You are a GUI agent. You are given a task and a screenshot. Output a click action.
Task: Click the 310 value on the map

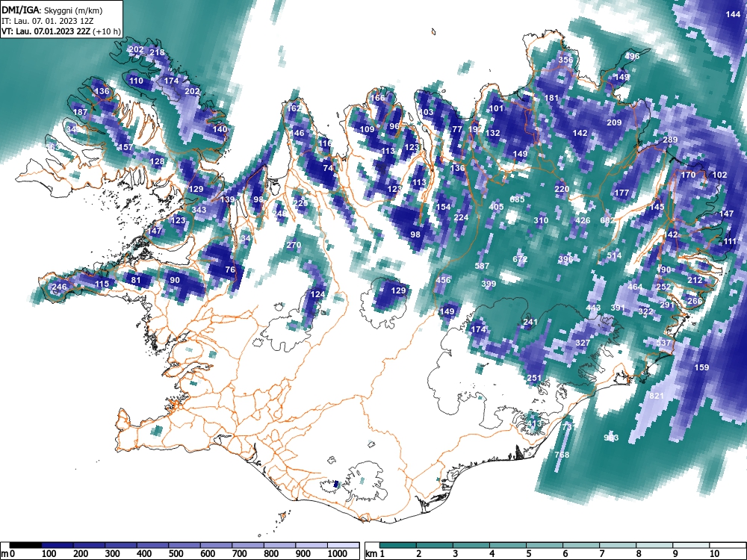pyautogui.click(x=541, y=220)
